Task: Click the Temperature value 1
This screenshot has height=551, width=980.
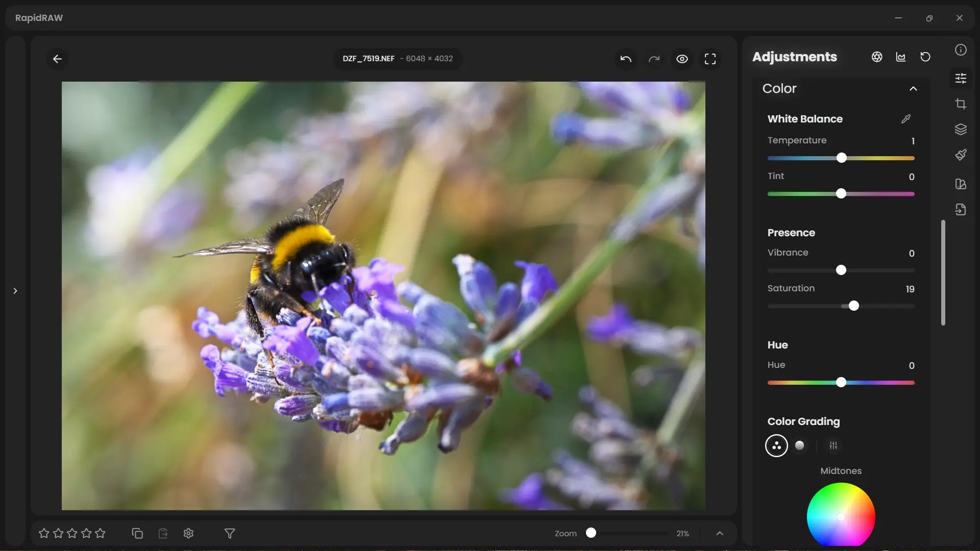Action: (913, 141)
